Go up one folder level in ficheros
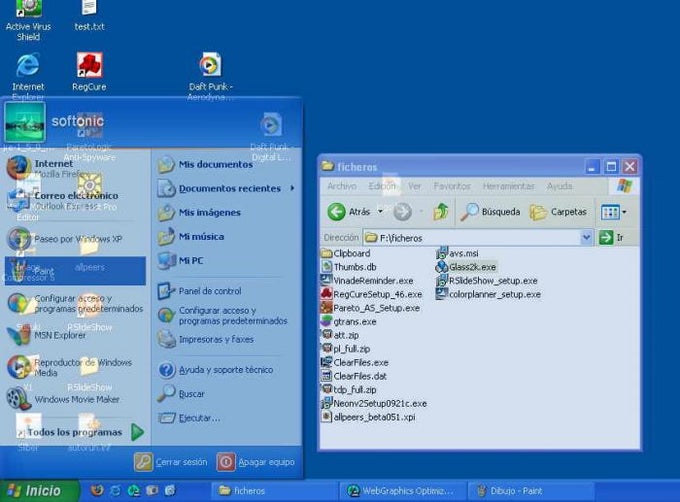680x502 pixels. (441, 212)
